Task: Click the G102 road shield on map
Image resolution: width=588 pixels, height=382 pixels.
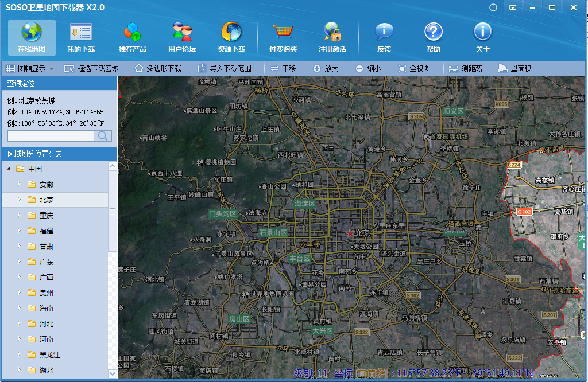Action: 524,212
